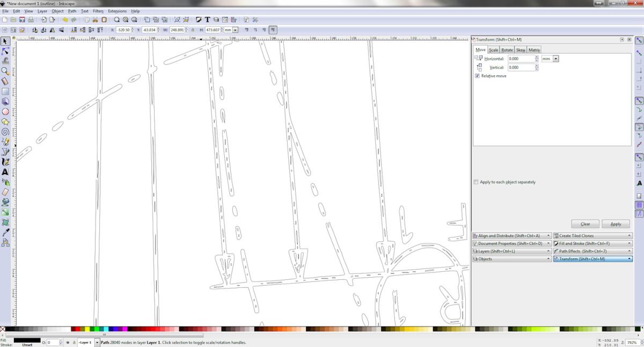Image resolution: width=644 pixels, height=347 pixels.
Task: Expand Fill and Stroke panel
Action: (593, 243)
